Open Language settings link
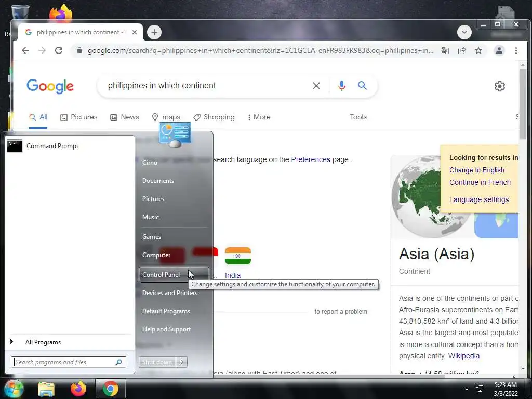The width and height of the screenshot is (532, 399). click(478, 199)
